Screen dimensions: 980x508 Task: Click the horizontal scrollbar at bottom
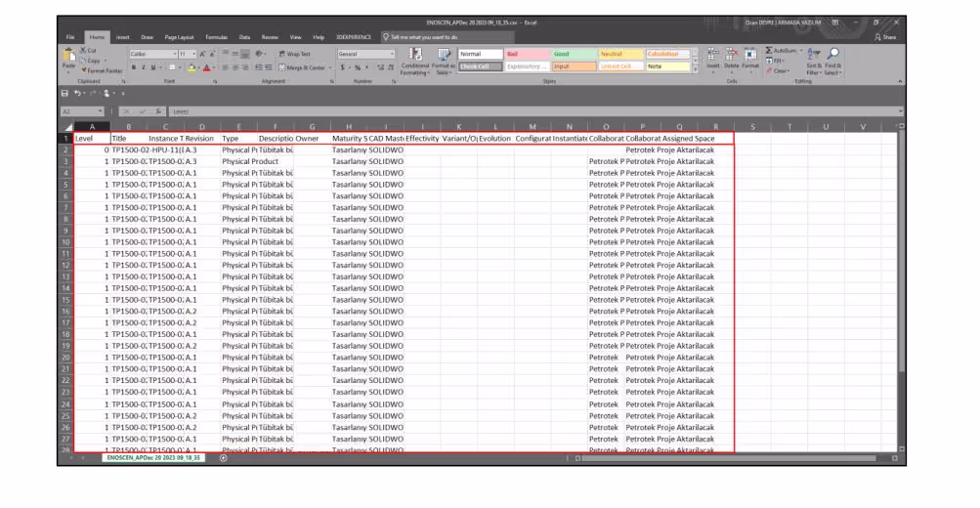(728, 458)
